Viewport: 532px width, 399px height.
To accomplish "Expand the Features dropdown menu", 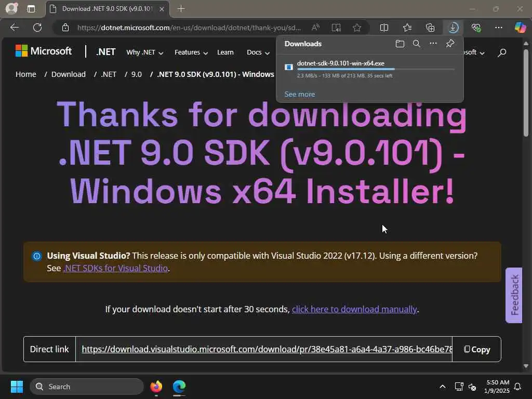I will [191, 52].
